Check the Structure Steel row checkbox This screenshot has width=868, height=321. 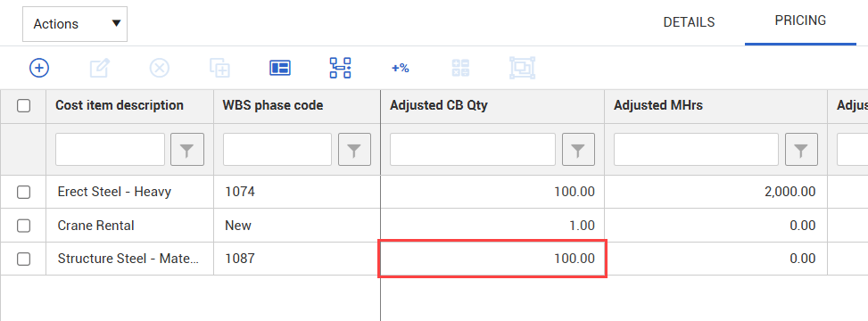tap(23, 259)
